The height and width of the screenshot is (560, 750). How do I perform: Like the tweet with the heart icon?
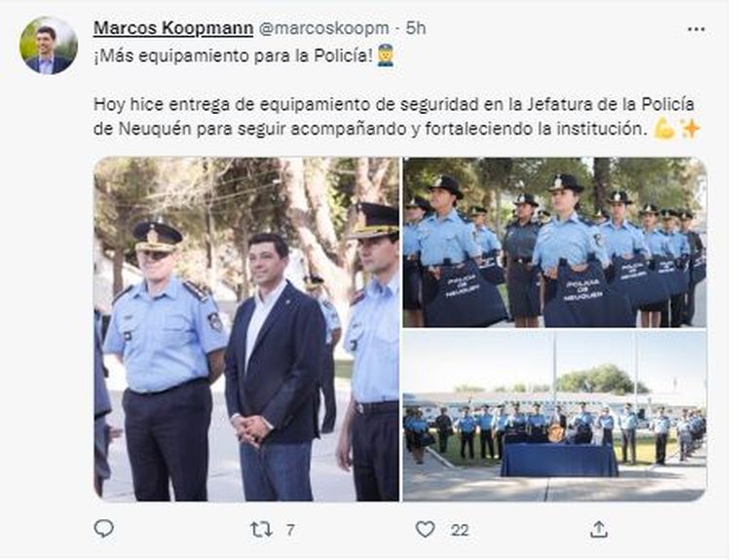click(x=425, y=530)
